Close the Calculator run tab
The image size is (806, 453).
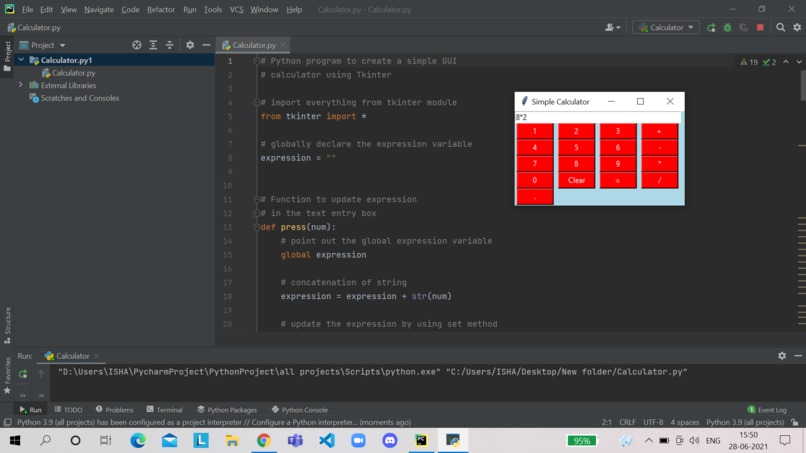97,356
